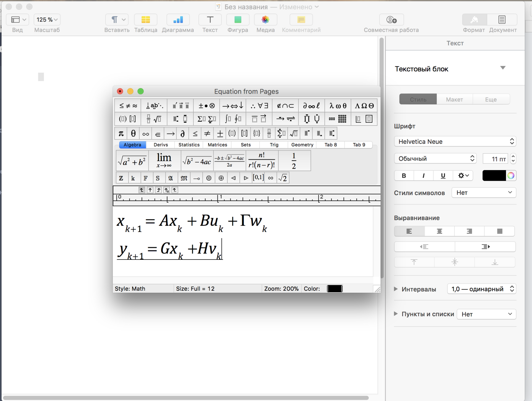The width and height of the screenshot is (532, 401).
Task: Insert plus-minus symbol from small bar
Action: 220,134
